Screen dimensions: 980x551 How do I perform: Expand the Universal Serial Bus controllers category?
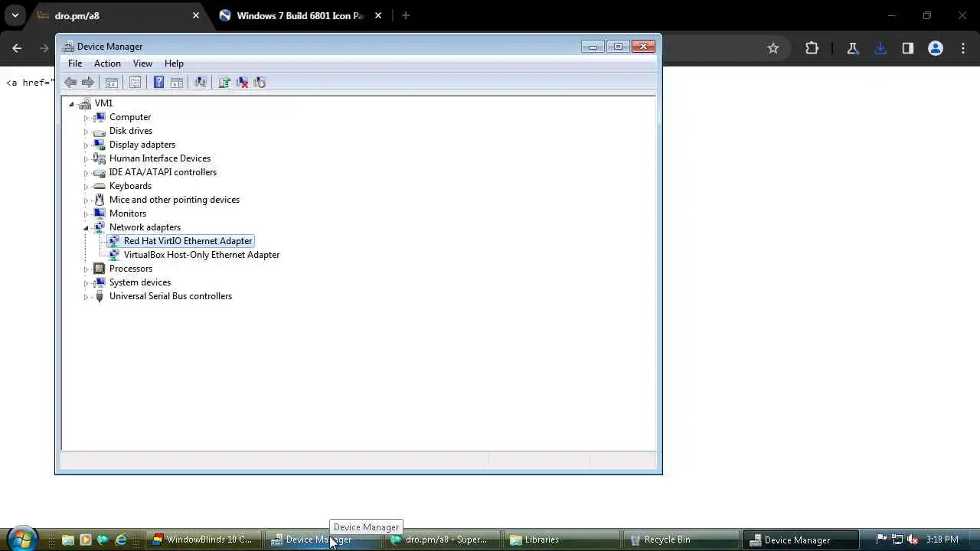click(x=86, y=297)
